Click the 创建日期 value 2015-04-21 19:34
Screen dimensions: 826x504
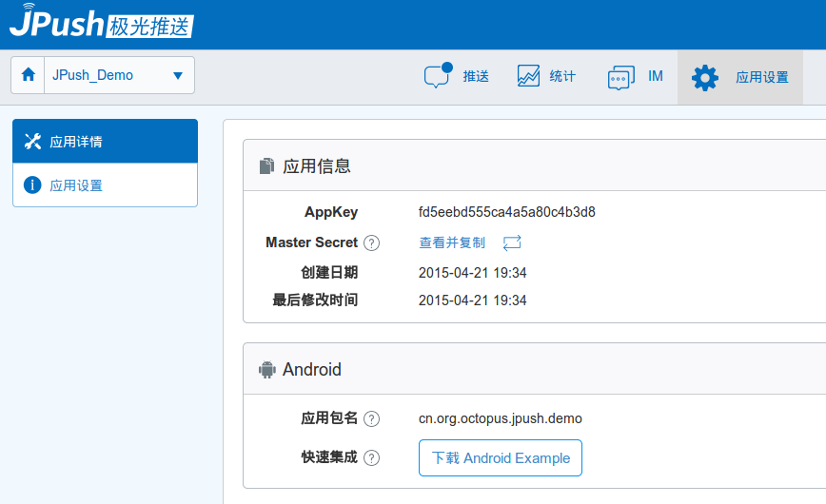click(473, 273)
